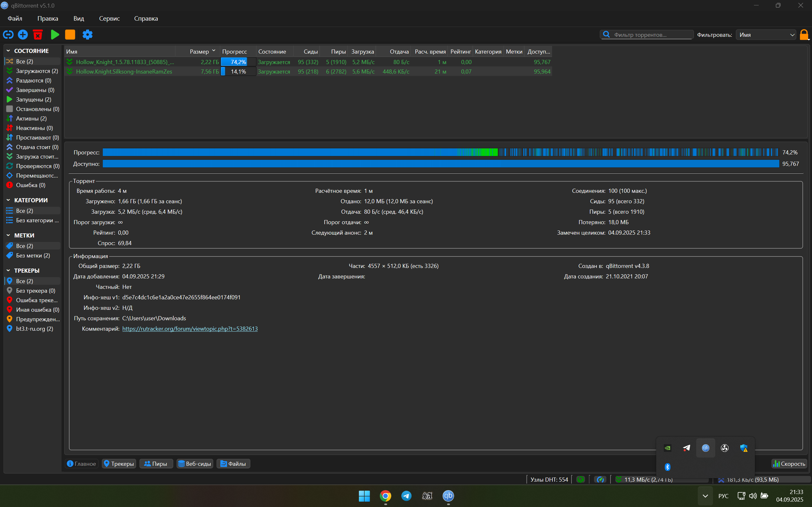
Task: Filter by Ошибка (0) status
Action: [x=33, y=185]
